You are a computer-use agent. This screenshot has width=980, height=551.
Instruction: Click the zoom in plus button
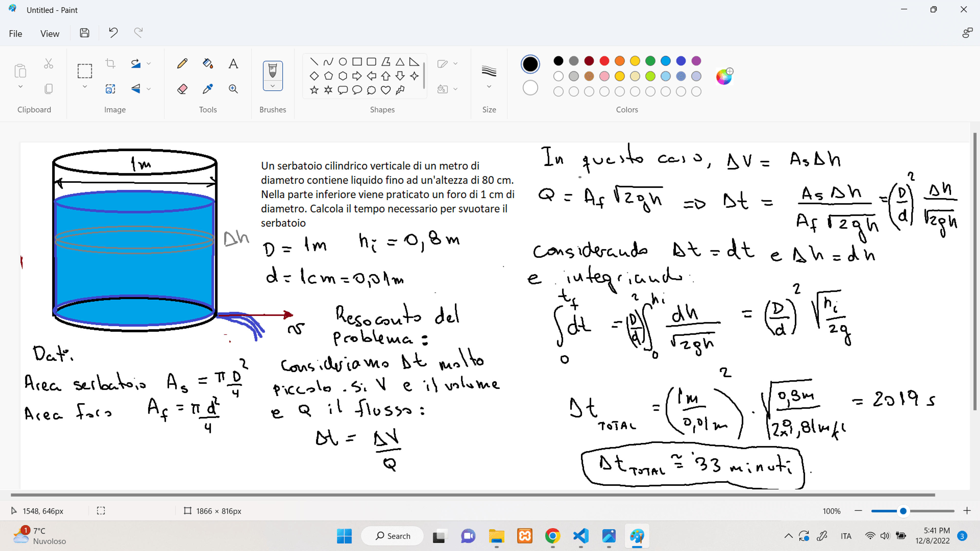(967, 511)
